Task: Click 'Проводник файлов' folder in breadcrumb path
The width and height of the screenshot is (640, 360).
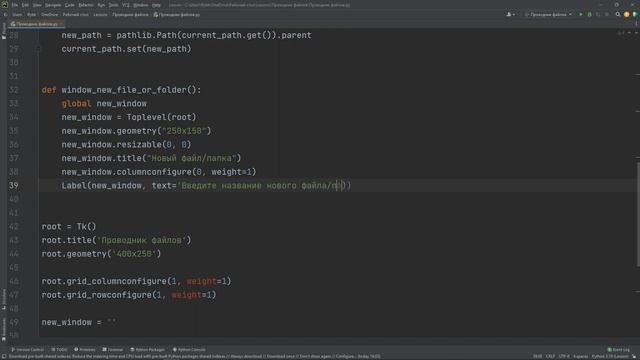Action: (130, 15)
